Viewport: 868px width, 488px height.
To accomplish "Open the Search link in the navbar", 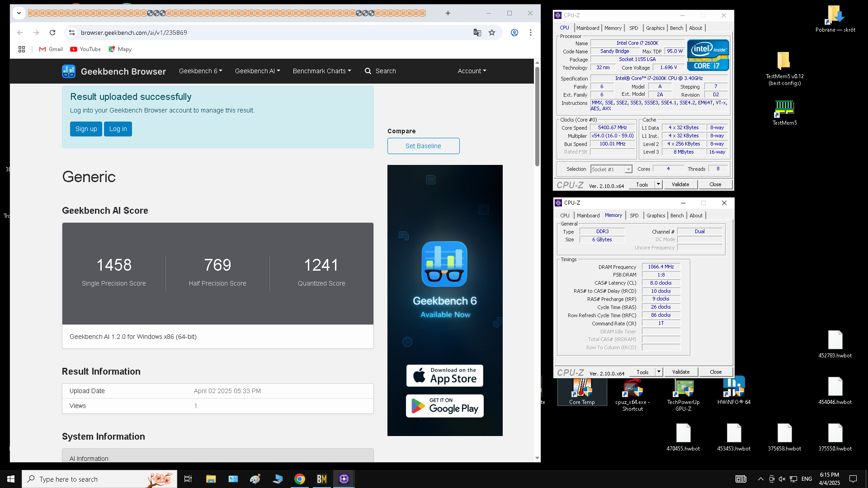I will pos(380,71).
